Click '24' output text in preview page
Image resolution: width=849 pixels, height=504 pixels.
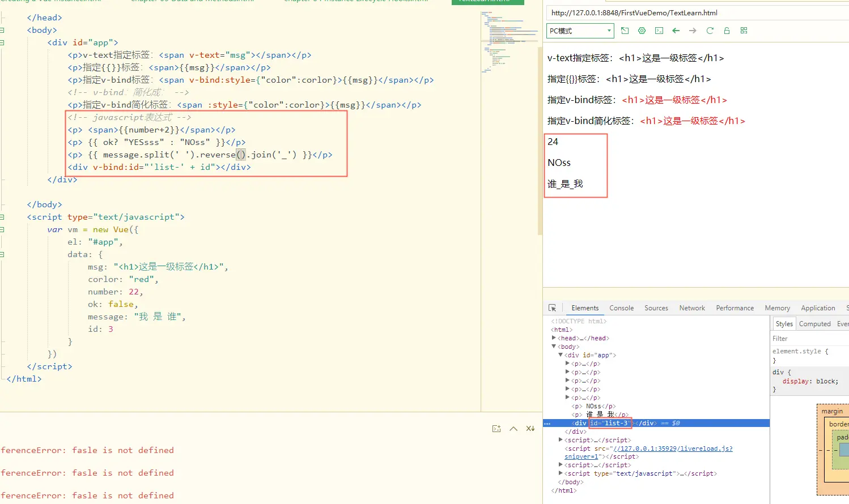[553, 142]
